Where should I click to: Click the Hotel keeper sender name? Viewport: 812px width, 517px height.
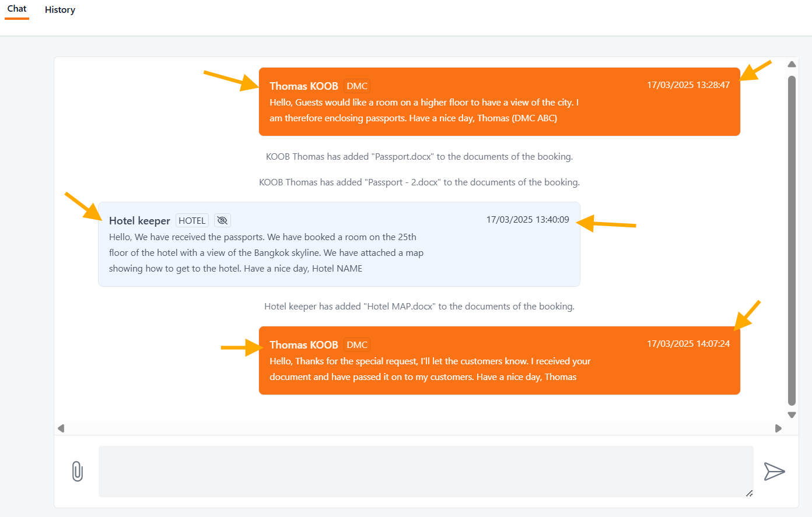tap(139, 221)
